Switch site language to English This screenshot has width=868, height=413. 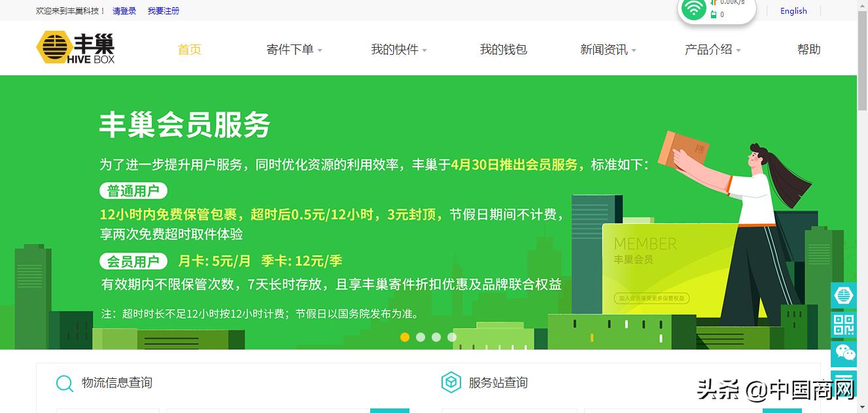click(x=793, y=10)
